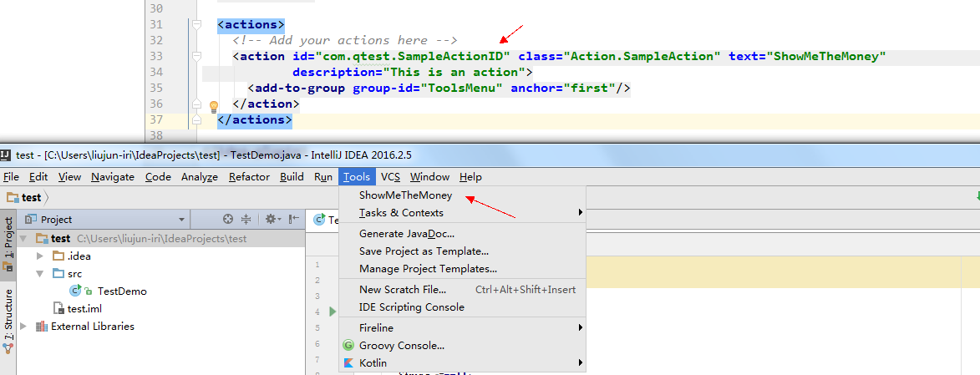Open IDE Scripting Console
The width and height of the screenshot is (980, 375).
coord(463,307)
